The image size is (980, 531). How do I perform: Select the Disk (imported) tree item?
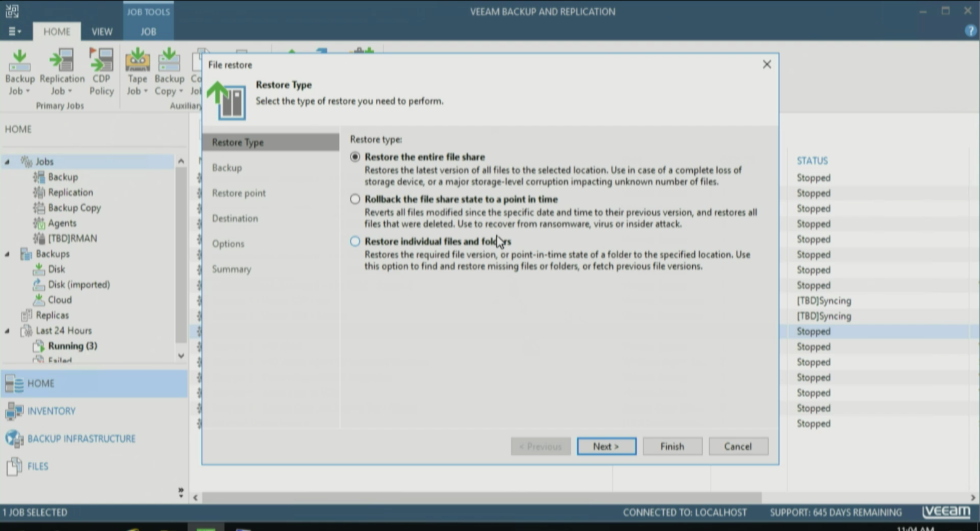tap(79, 284)
